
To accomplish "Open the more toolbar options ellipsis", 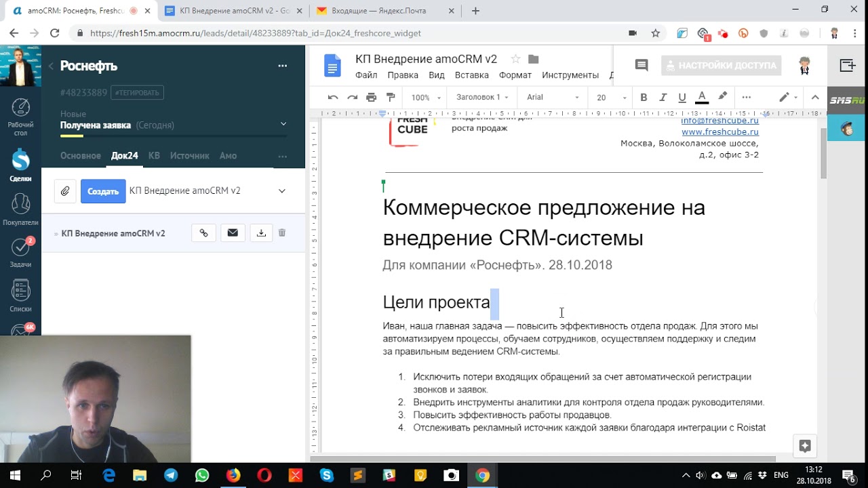I will pos(747,97).
